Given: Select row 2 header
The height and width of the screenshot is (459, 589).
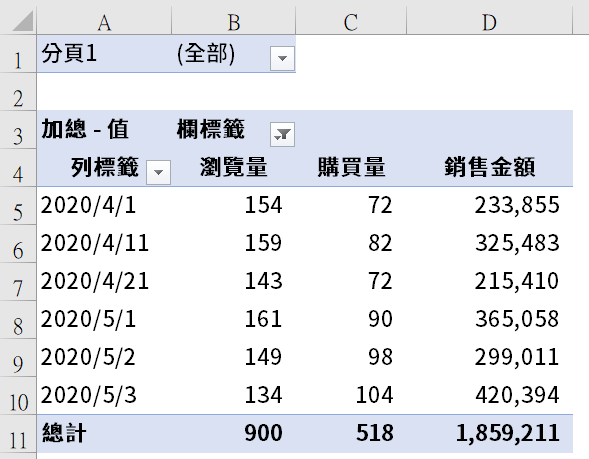Looking at the screenshot, I should pos(18,92).
